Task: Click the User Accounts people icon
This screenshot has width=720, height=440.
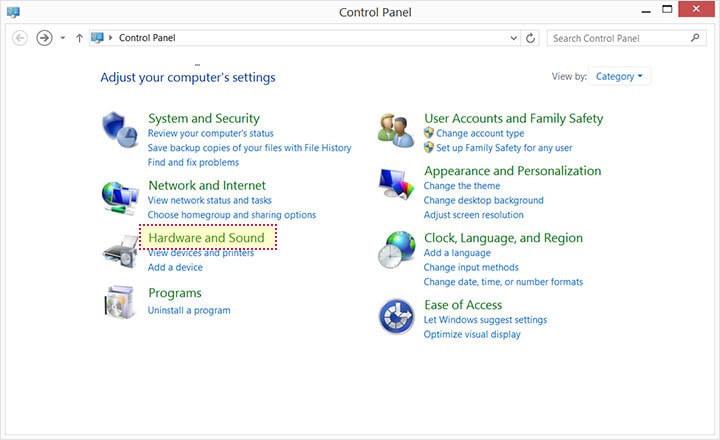Action: (x=396, y=130)
